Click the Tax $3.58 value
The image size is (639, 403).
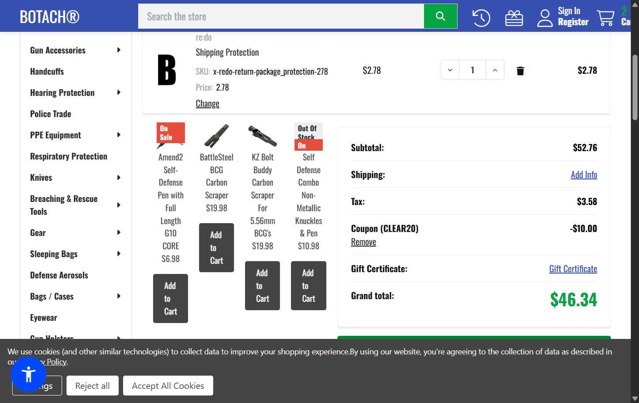[587, 201]
